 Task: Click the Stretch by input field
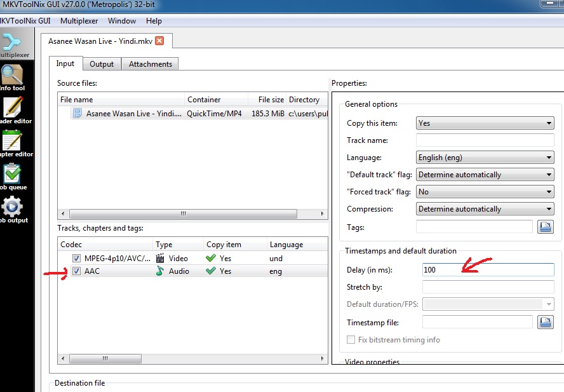pos(488,287)
